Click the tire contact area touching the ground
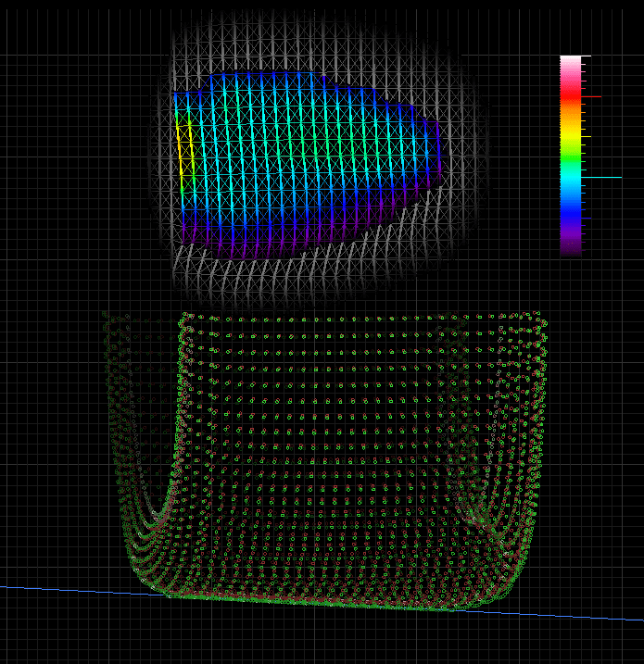The width and height of the screenshot is (644, 664). (309, 601)
